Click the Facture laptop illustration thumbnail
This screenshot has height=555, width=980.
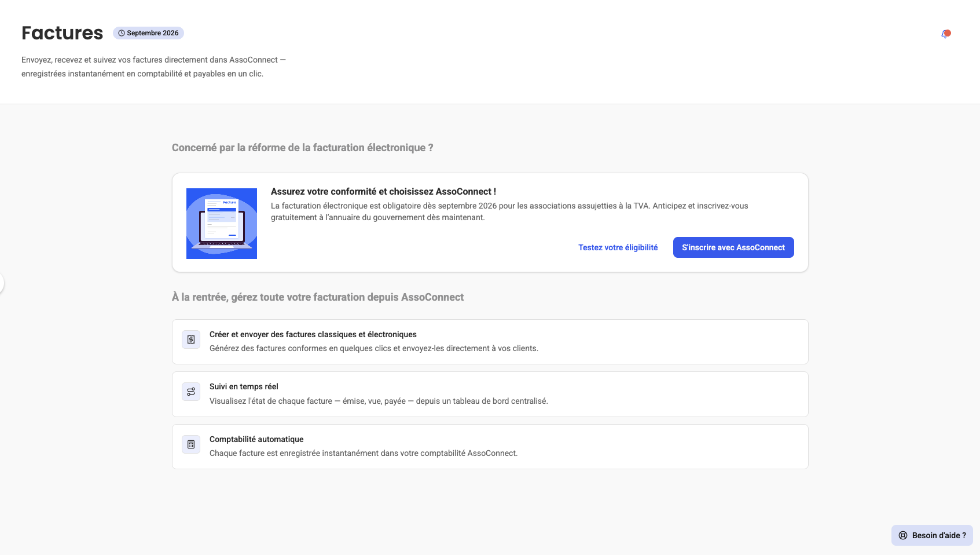coord(222,224)
